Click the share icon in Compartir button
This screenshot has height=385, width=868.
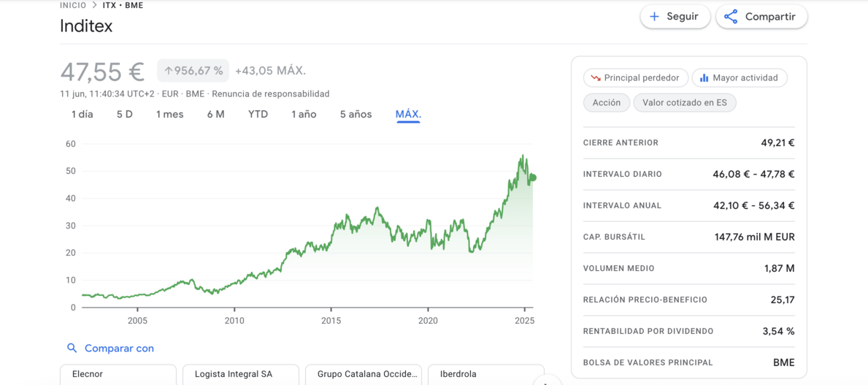click(x=731, y=17)
